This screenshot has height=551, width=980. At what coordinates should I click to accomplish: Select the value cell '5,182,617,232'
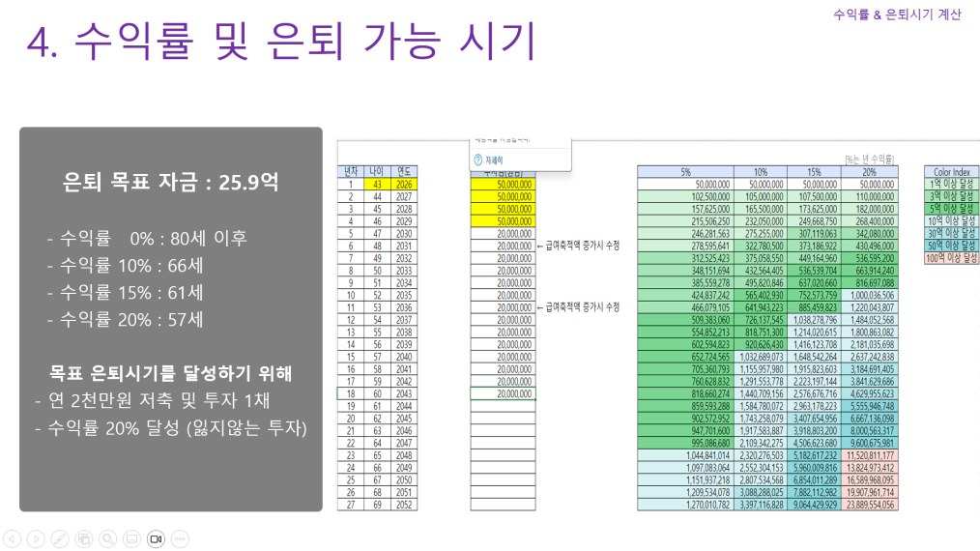tap(815, 456)
